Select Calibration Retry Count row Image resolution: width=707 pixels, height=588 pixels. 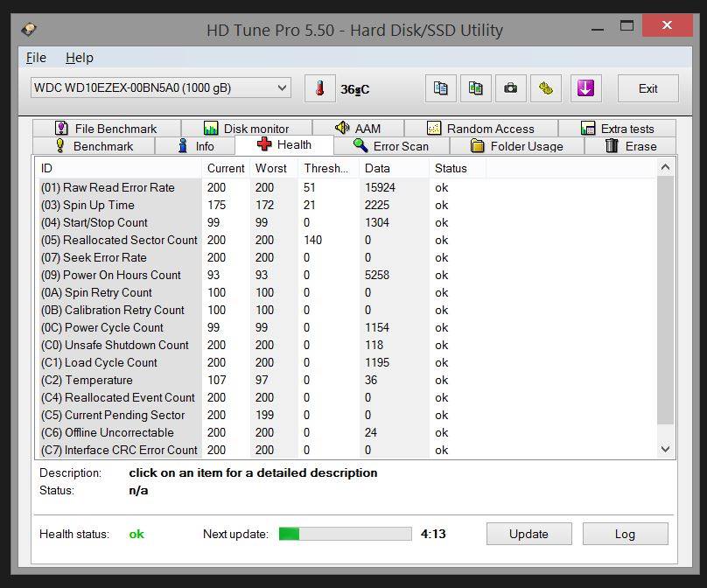pos(346,311)
